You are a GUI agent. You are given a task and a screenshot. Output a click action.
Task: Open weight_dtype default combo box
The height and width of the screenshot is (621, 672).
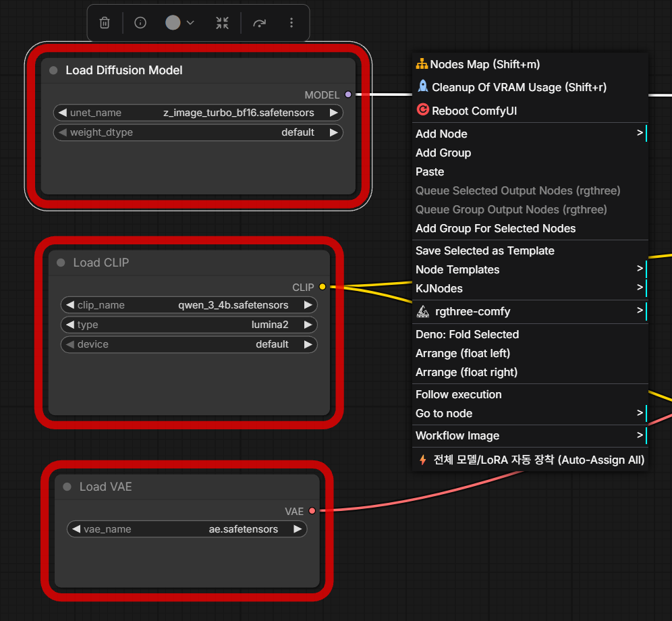point(198,132)
